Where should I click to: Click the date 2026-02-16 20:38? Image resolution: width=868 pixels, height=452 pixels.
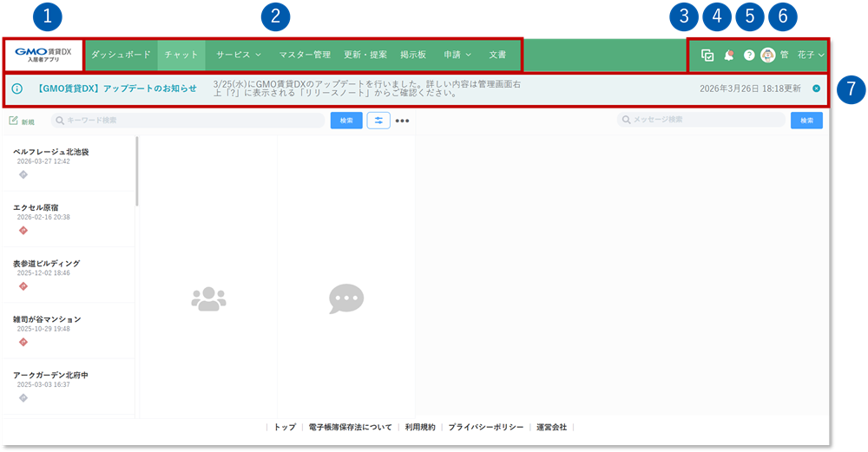coord(43,218)
